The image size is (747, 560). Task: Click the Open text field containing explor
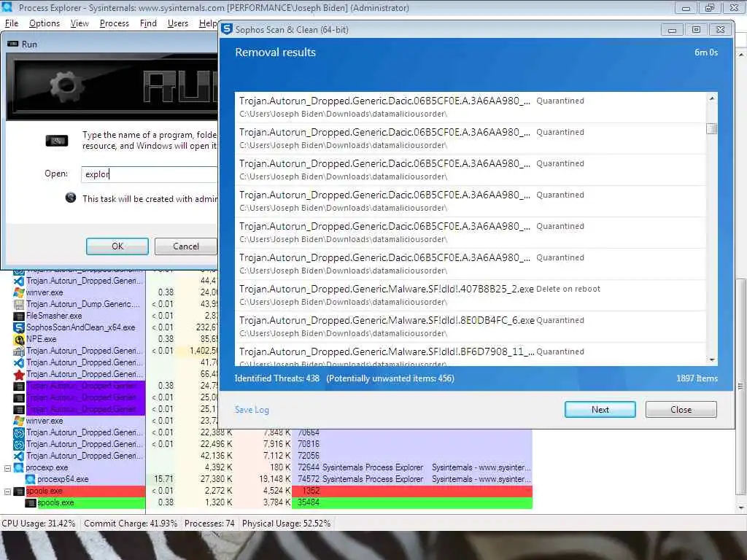(x=150, y=174)
